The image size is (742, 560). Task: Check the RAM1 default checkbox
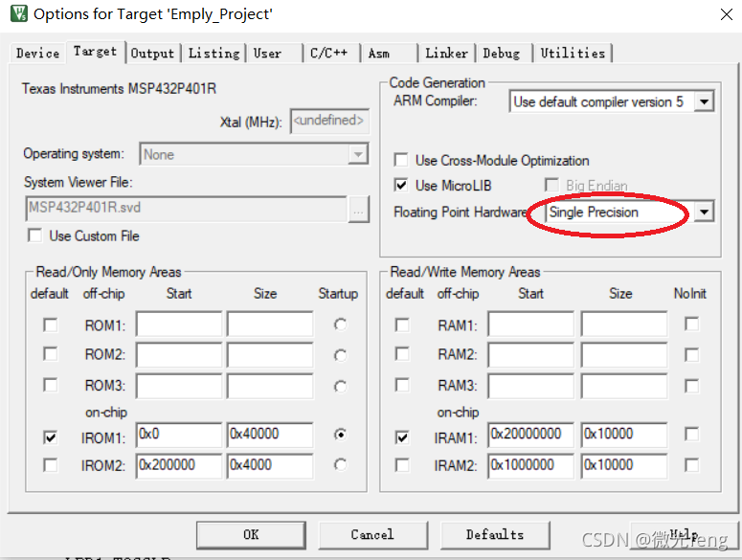pos(402,325)
